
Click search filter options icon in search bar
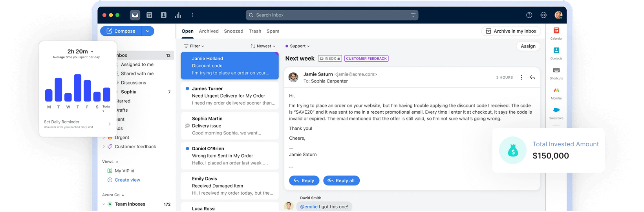[413, 15]
